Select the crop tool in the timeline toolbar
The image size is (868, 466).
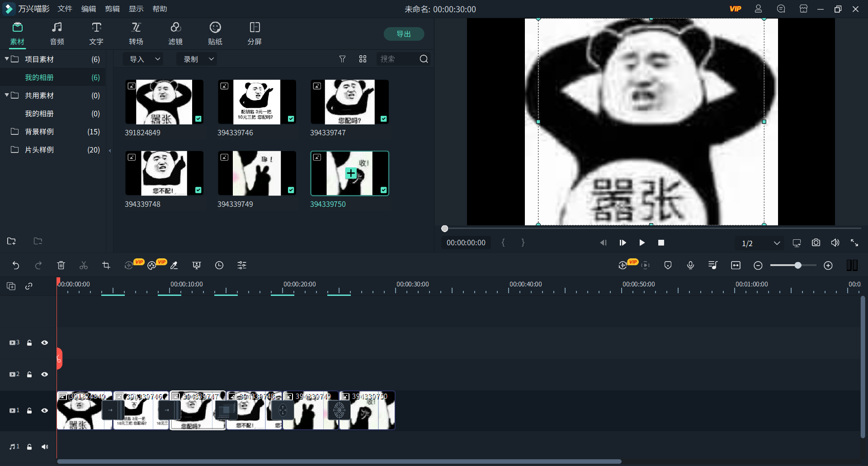click(x=106, y=265)
